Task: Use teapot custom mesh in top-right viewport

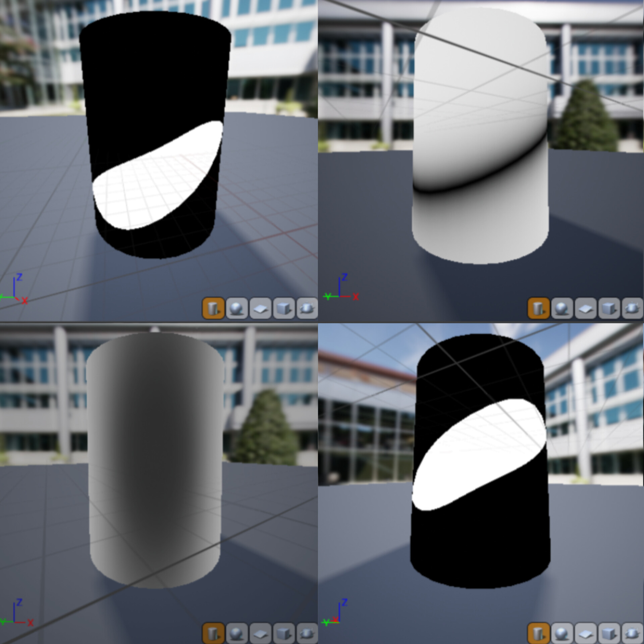Action: pos(632,308)
